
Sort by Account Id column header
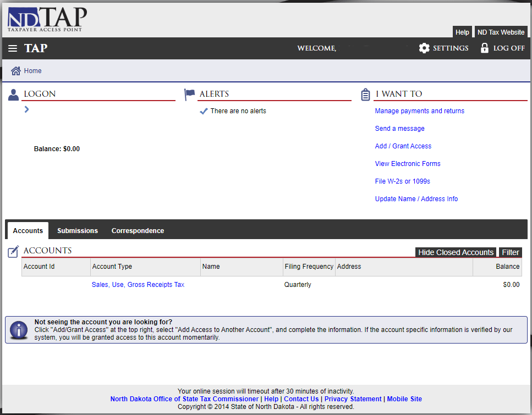56,267
